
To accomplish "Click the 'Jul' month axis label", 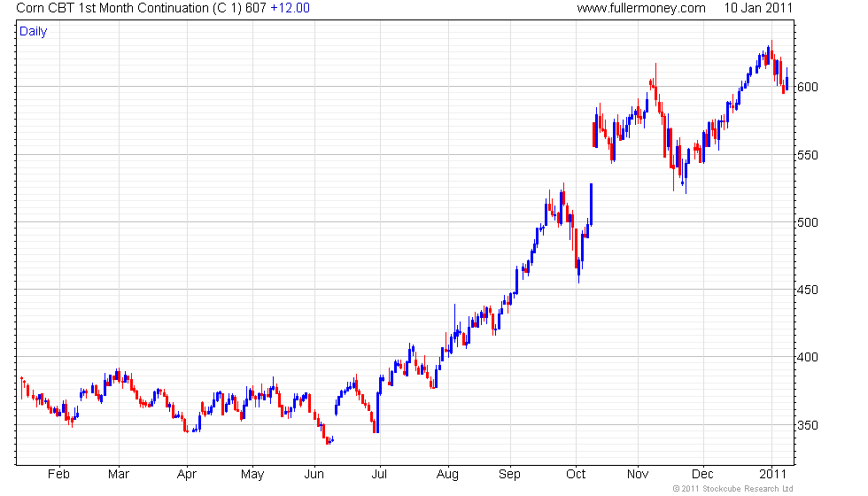I will (x=379, y=475).
